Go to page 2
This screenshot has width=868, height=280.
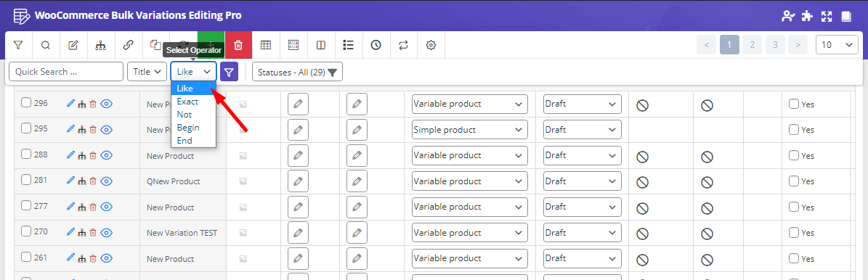coord(752,45)
